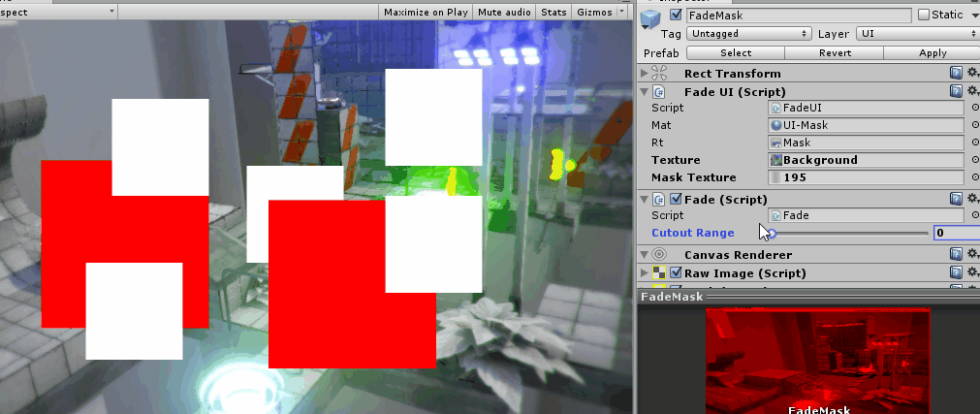Screen dimensions: 980x414
Task: Open object picker for the Rt field
Action: (975, 143)
